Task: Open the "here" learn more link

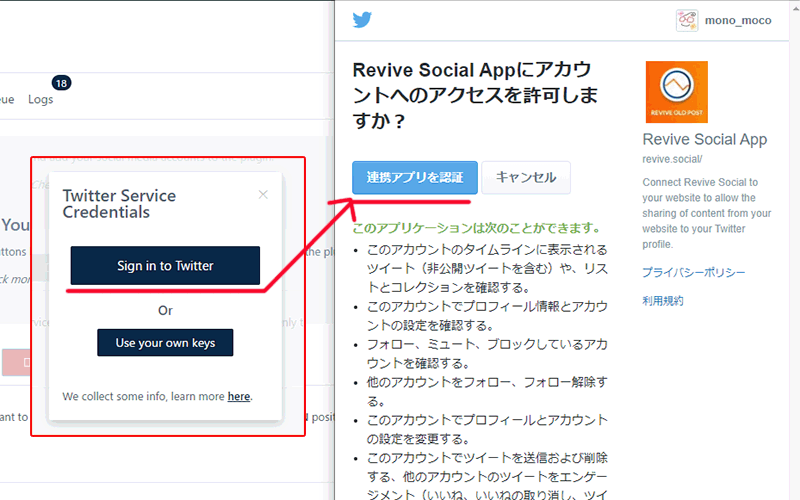Action: click(x=239, y=397)
